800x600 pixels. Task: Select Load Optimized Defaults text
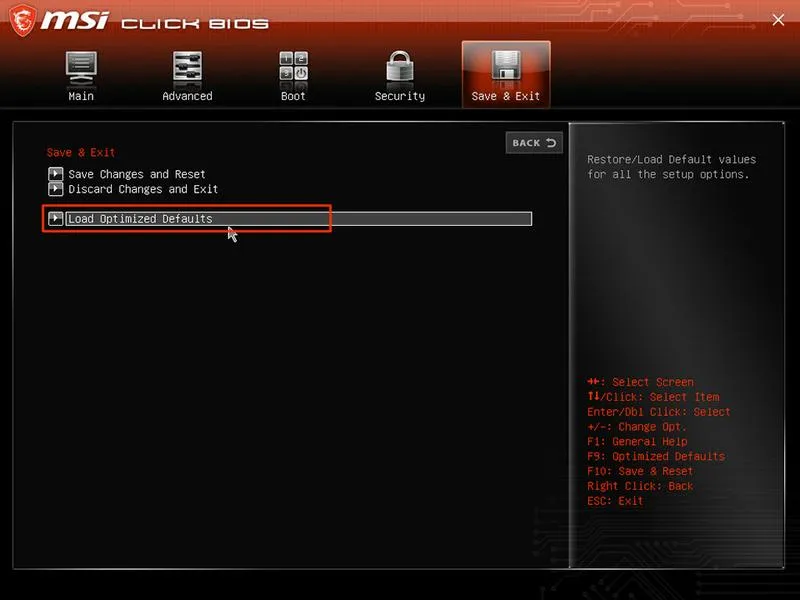140,219
